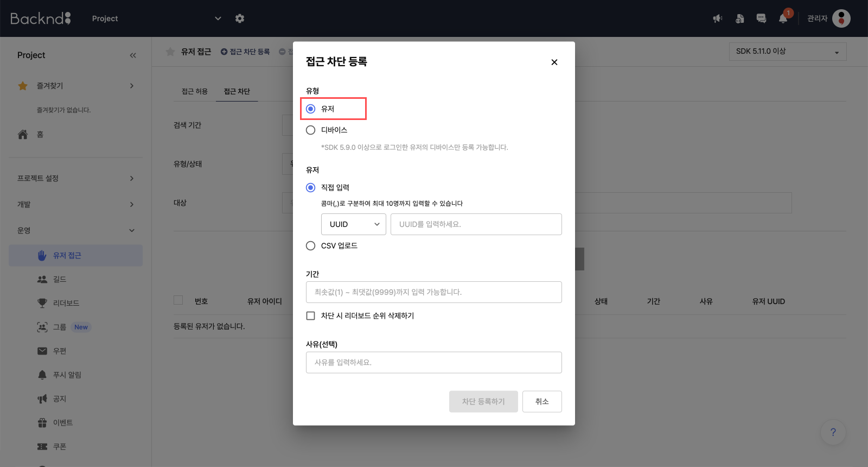Focus the 기간 duration input field
Image resolution: width=868 pixels, height=467 pixels.
tap(434, 292)
